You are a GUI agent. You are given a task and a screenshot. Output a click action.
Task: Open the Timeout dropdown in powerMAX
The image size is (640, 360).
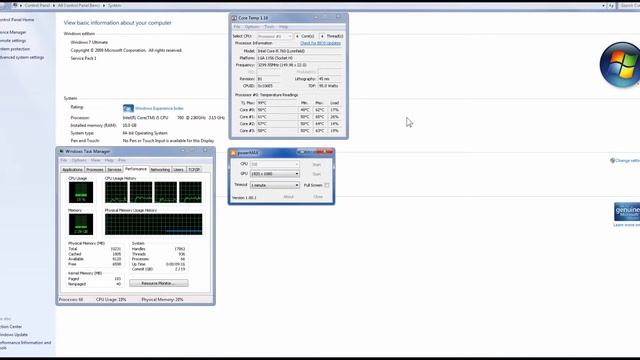(x=274, y=185)
